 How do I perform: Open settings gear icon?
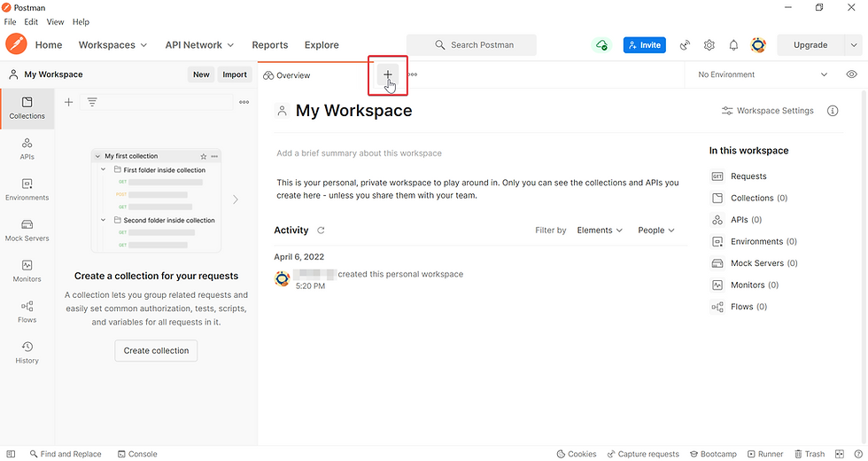(709, 45)
